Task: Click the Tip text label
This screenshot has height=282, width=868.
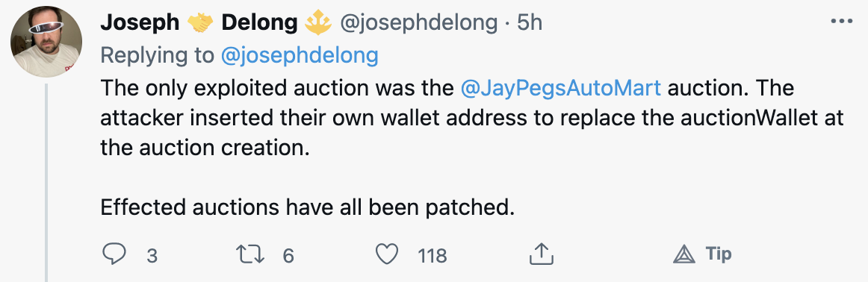Action: click(x=719, y=254)
